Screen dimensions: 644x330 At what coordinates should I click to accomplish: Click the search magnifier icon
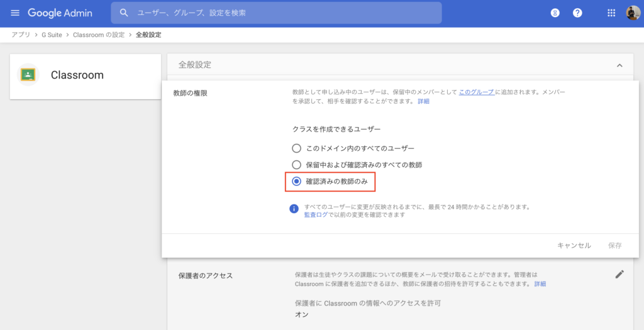pos(124,13)
